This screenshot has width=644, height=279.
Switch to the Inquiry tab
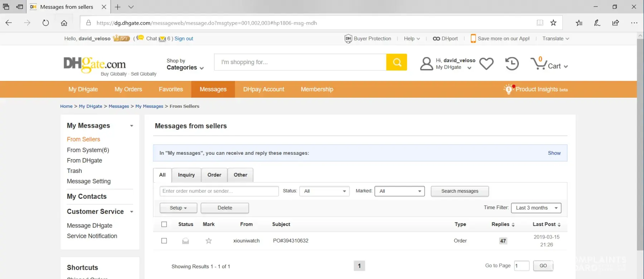186,175
